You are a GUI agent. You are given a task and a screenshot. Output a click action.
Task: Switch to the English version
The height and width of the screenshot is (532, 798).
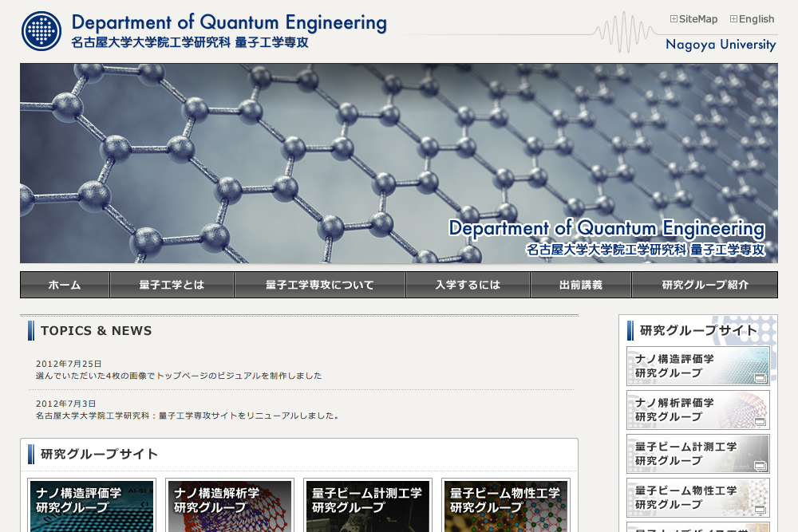tap(757, 19)
